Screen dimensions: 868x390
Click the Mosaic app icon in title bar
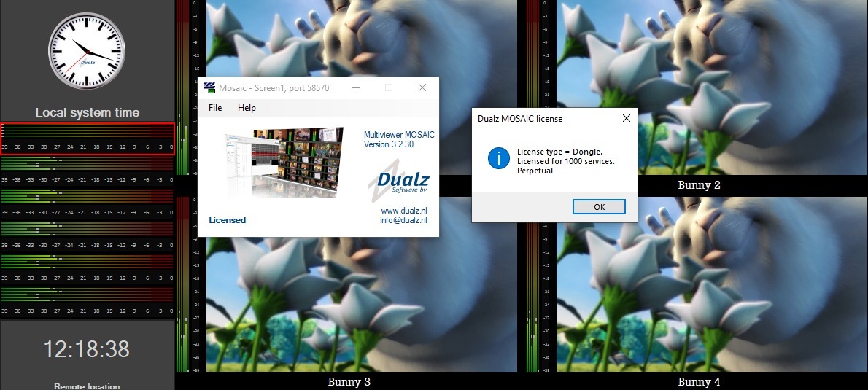coord(210,88)
